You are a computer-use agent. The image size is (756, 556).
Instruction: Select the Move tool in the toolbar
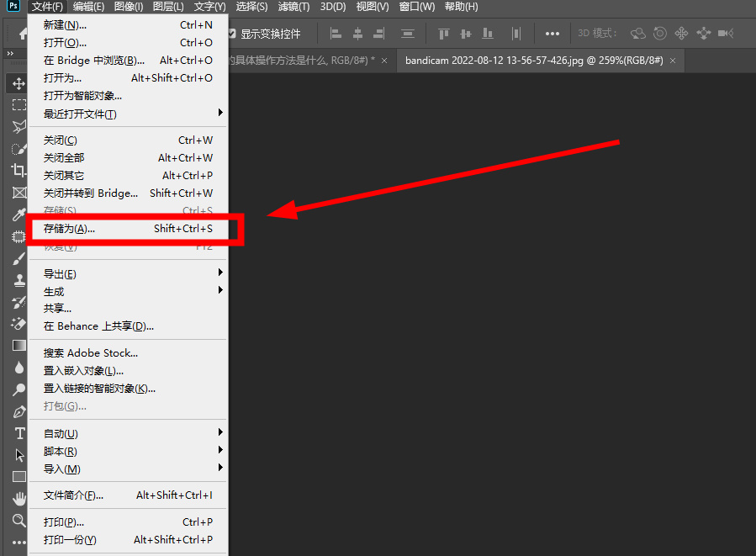19,83
